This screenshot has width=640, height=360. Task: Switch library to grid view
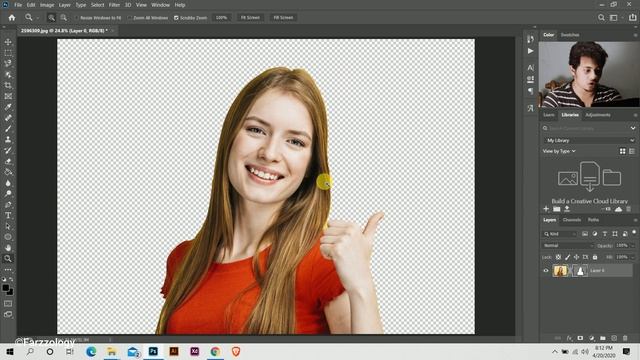pos(622,151)
